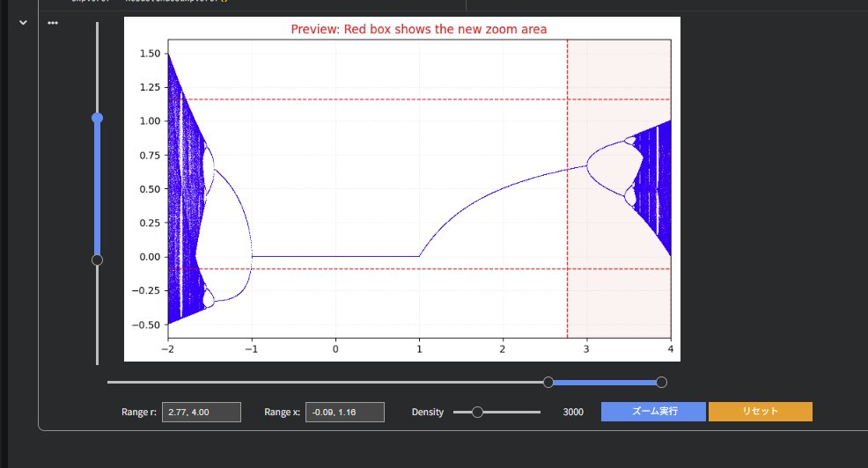The image size is (868, 468).
Task: Click the Density slider handle
Action: 477,412
